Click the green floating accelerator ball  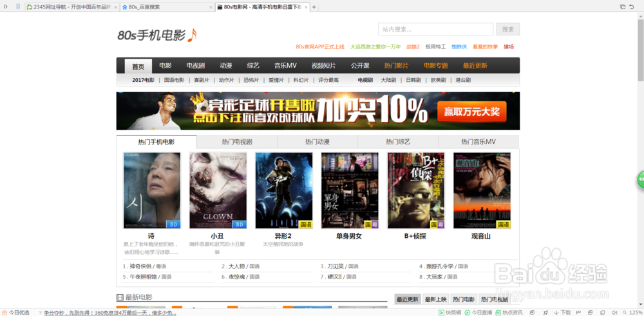pyautogui.click(x=640, y=180)
